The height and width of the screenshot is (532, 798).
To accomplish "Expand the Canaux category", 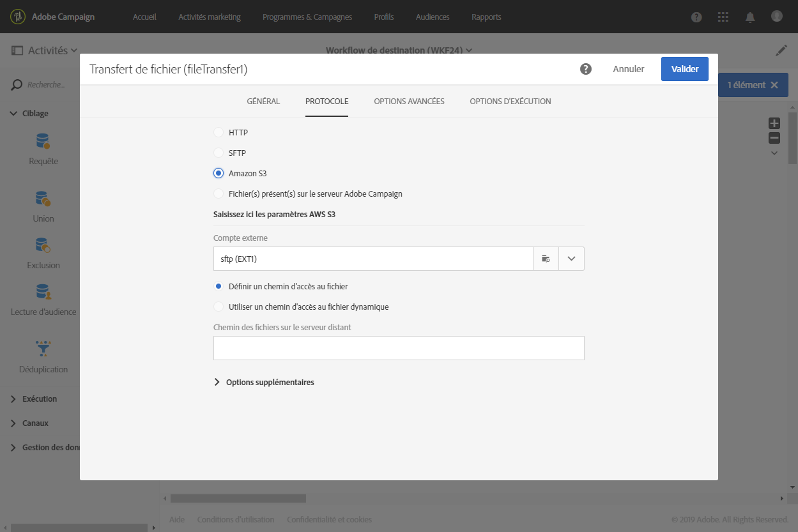I will [29, 423].
